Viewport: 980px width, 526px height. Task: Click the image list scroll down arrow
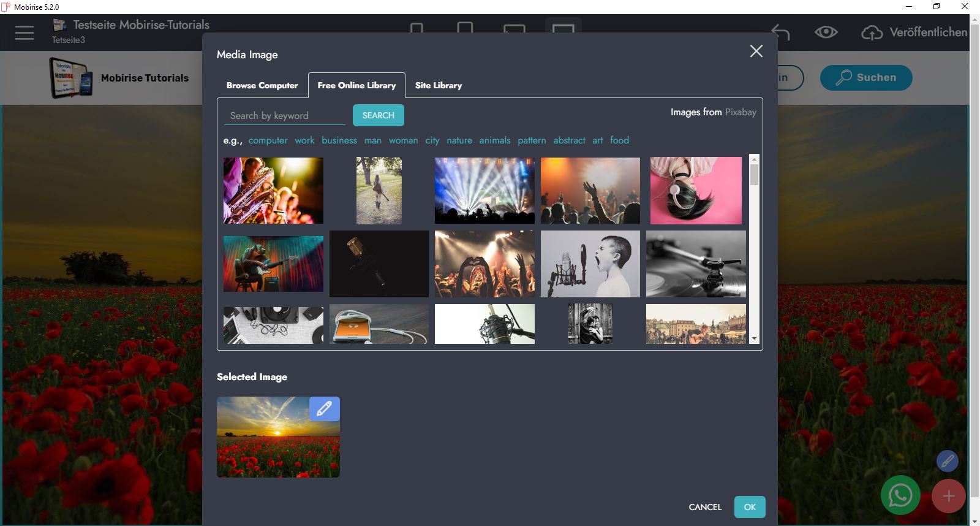pyautogui.click(x=754, y=338)
